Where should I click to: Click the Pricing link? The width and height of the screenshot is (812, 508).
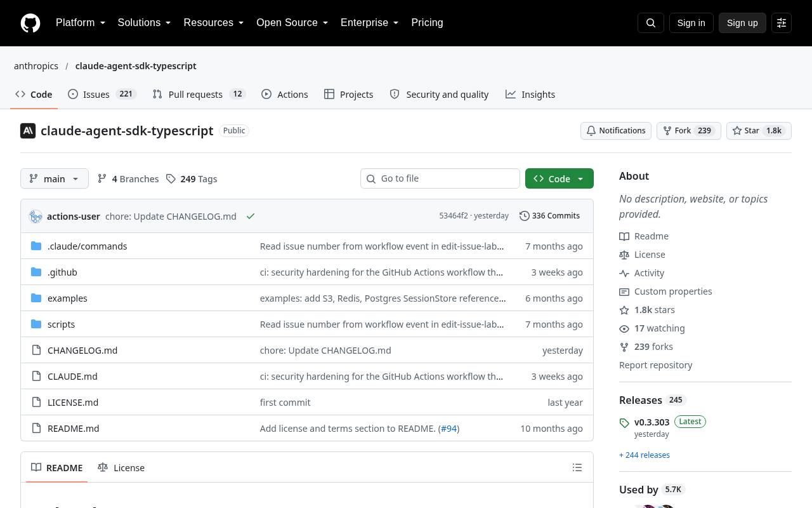tap(427, 23)
